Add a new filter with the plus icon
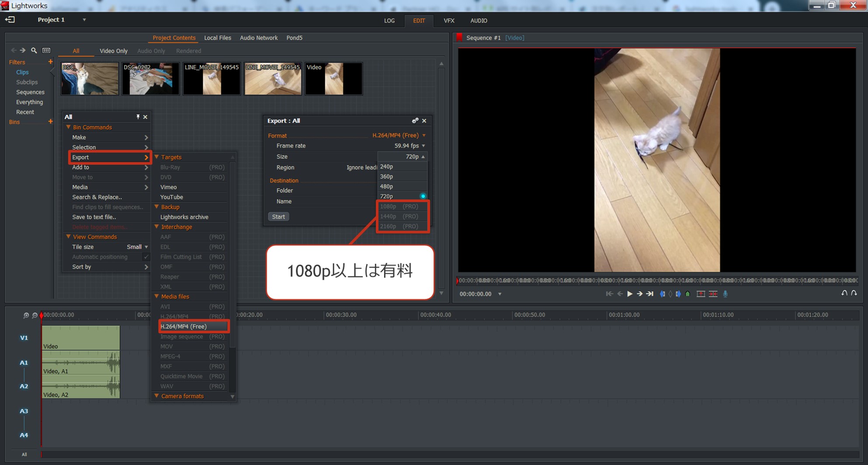The image size is (868, 465). click(x=50, y=62)
